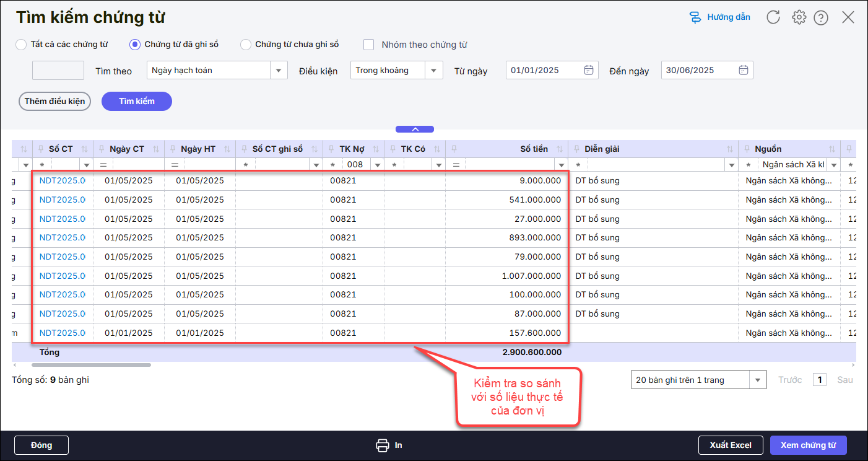The width and height of the screenshot is (868, 461).
Task: Click Xuất Excel button
Action: 731,445
